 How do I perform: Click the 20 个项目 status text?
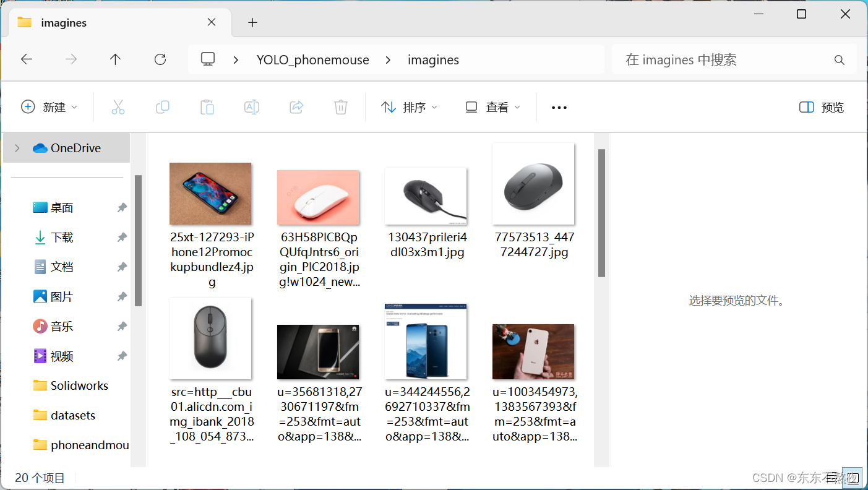[40, 478]
